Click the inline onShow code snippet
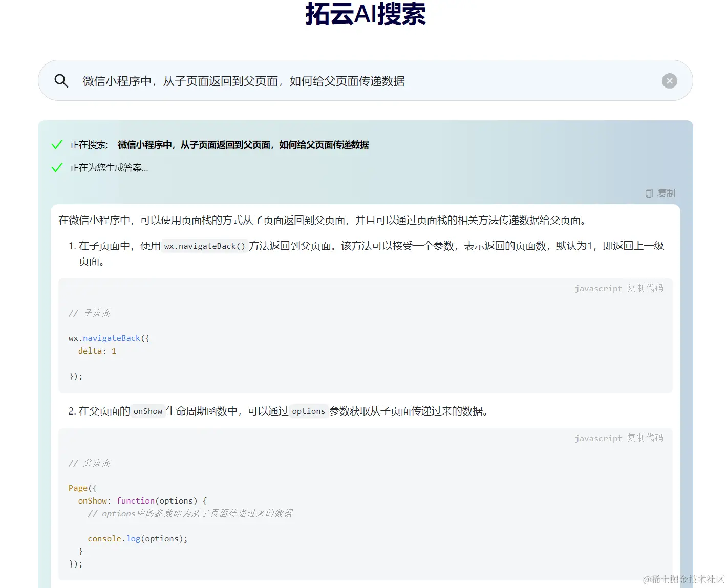This screenshot has height=588, width=728. [148, 411]
